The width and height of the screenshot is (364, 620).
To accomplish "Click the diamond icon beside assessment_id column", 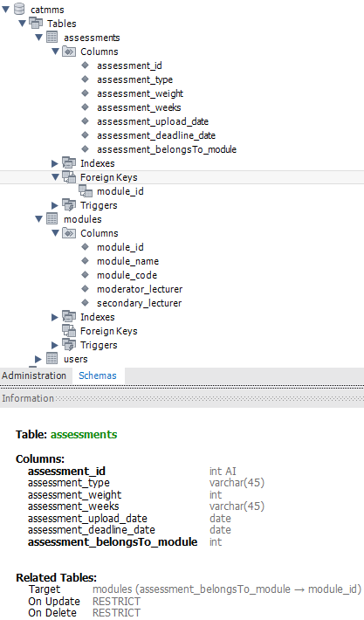I will 85,65.
